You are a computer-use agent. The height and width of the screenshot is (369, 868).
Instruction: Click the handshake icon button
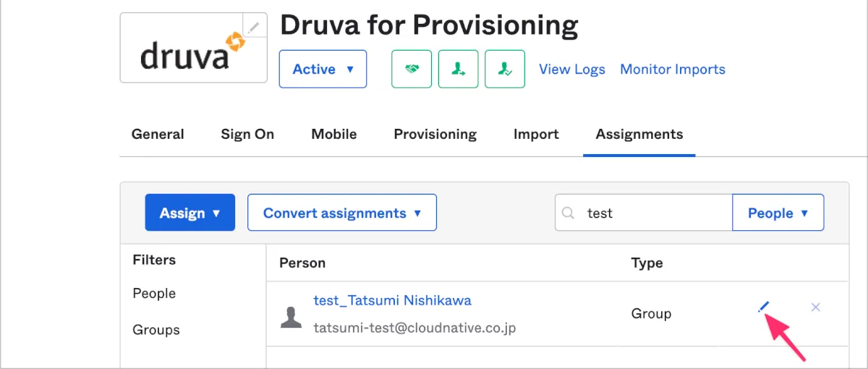coord(412,69)
